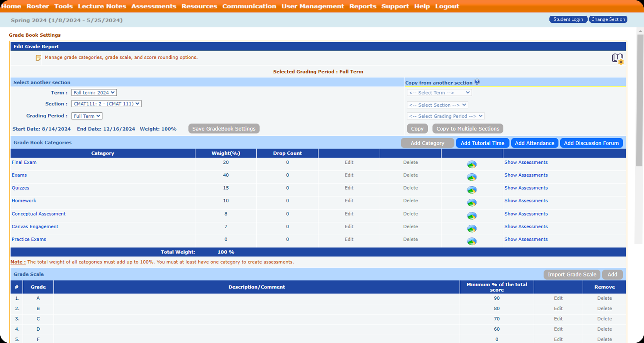Click the chart icon in Final Exam row

click(x=472, y=164)
